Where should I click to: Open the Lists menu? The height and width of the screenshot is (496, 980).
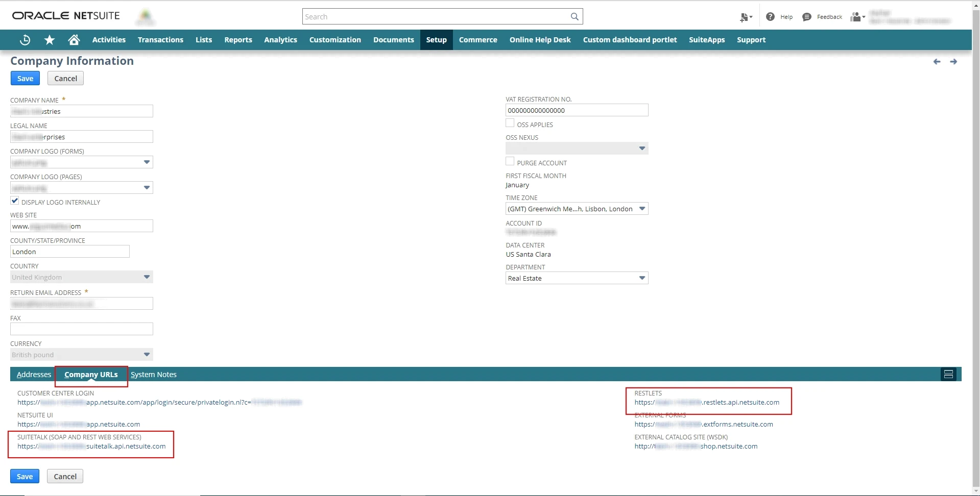coord(204,40)
